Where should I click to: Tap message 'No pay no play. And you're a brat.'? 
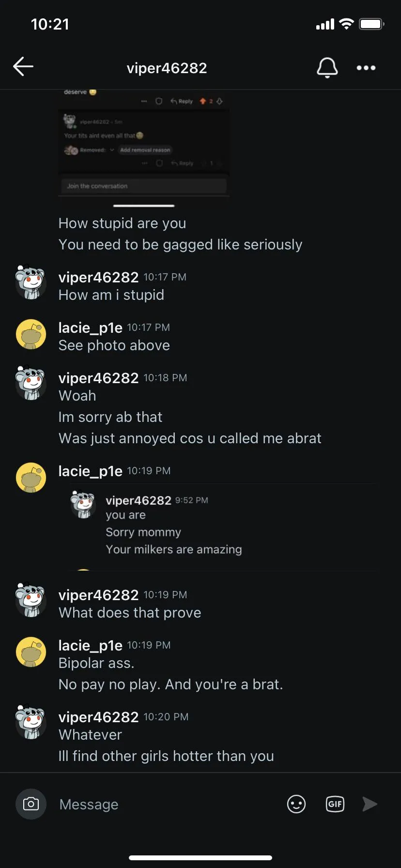point(170,684)
